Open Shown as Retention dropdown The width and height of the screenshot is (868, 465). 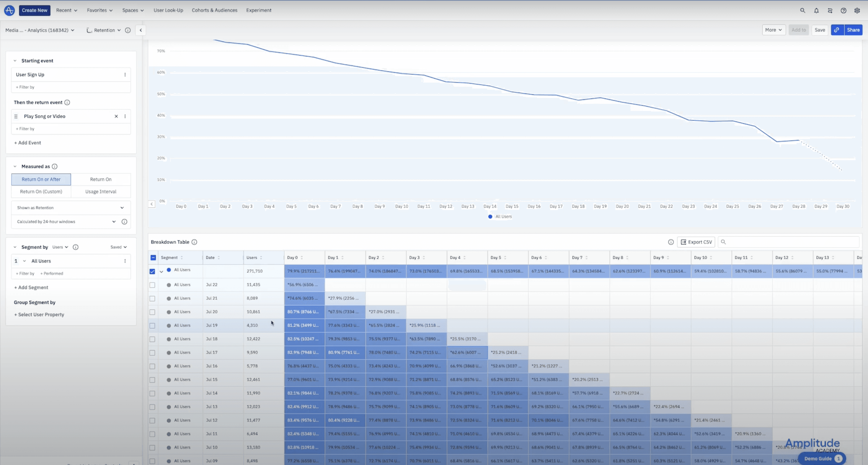coord(71,208)
